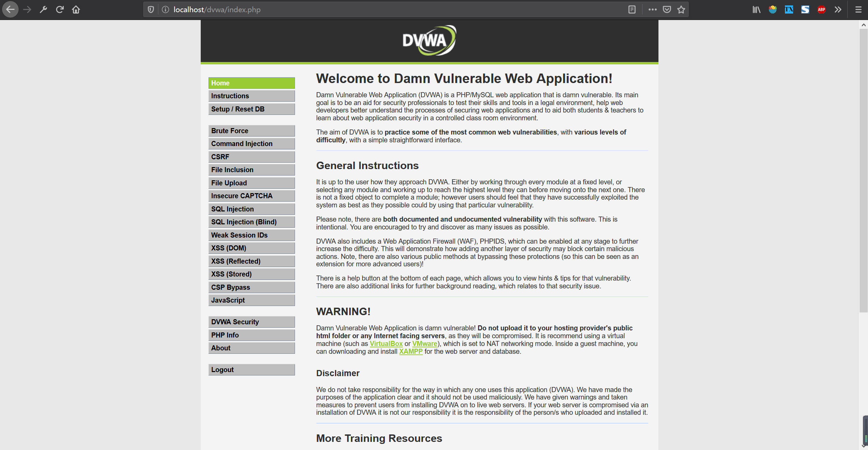This screenshot has width=868, height=450.
Task: Follow the VirtualBox link
Action: [386, 344]
